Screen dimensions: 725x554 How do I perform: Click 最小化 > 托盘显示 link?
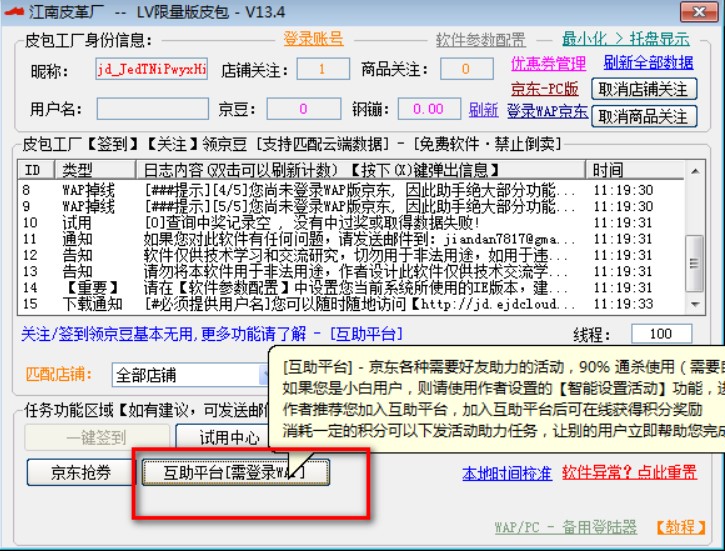click(626, 39)
